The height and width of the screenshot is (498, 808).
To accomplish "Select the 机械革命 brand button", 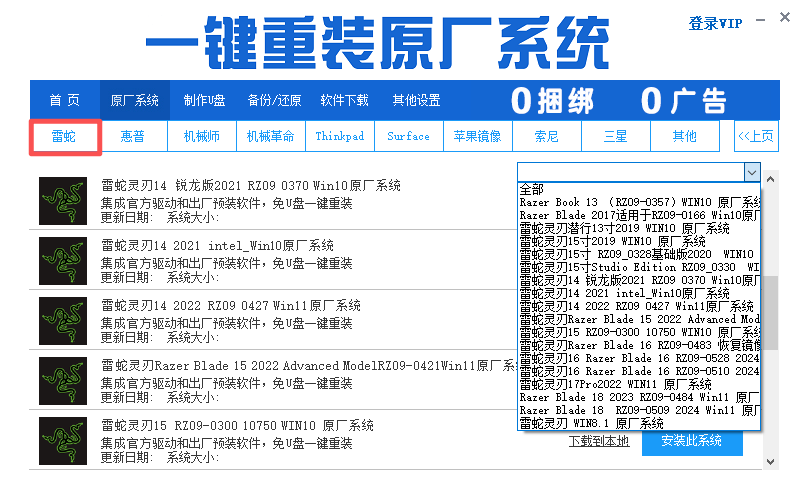I will [x=271, y=136].
